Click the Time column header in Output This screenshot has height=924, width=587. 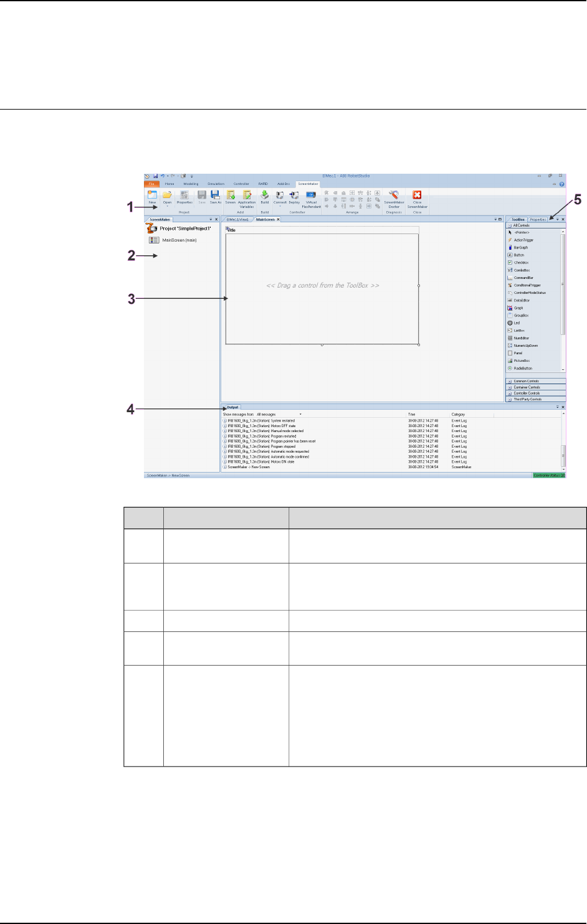tap(412, 414)
